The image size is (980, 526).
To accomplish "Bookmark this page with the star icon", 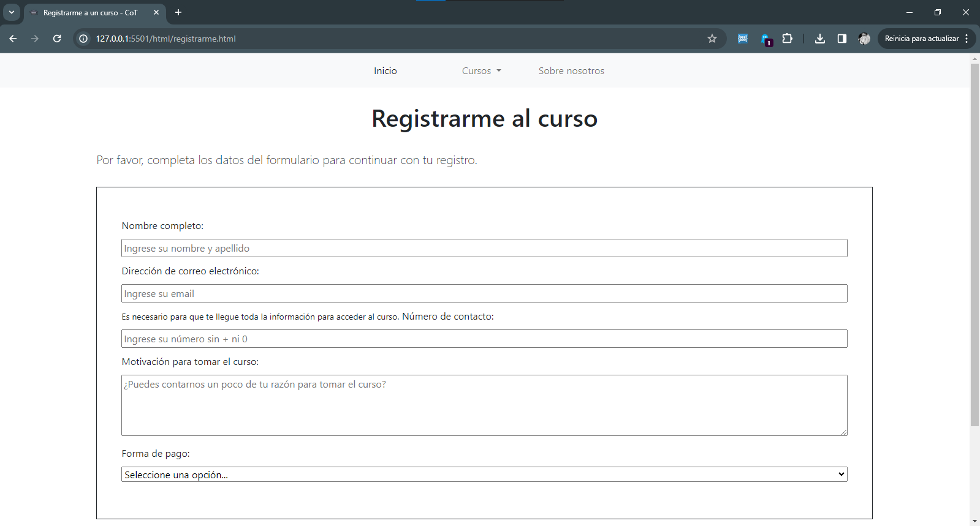I will [712, 39].
